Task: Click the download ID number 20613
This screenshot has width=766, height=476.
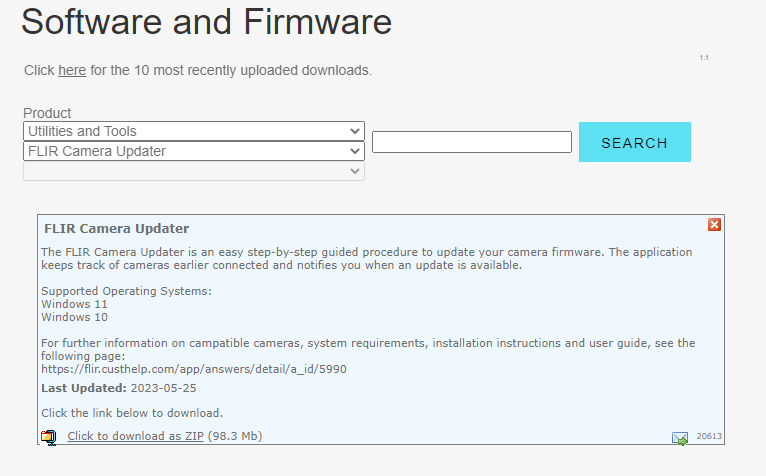Action: click(x=709, y=436)
